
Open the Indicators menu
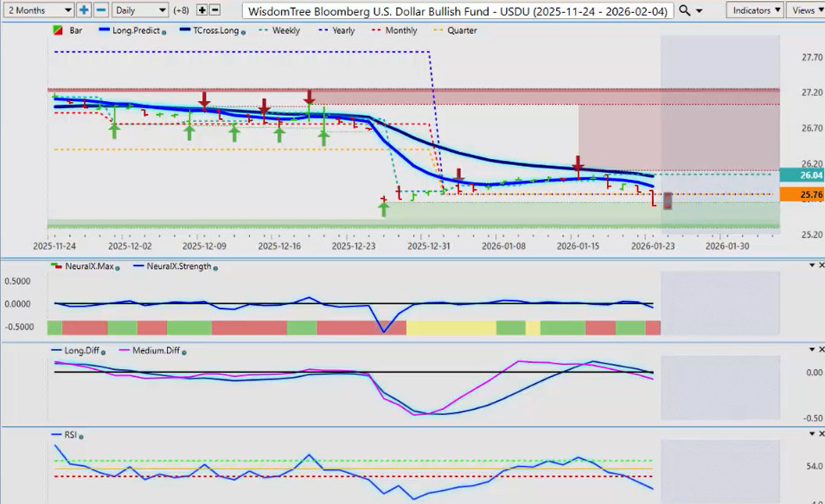pos(754,10)
